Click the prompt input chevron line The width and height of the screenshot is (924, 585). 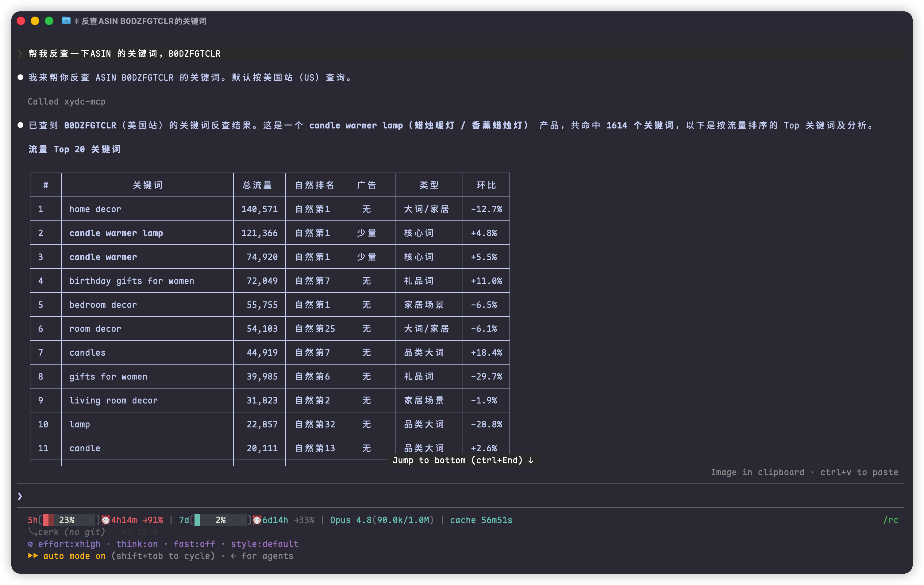460,496
